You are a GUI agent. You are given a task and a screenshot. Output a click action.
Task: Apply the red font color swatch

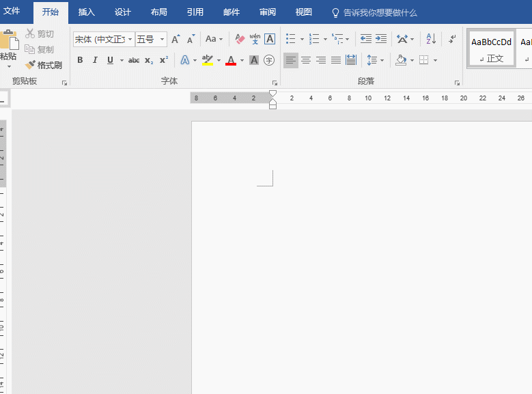tap(231, 60)
